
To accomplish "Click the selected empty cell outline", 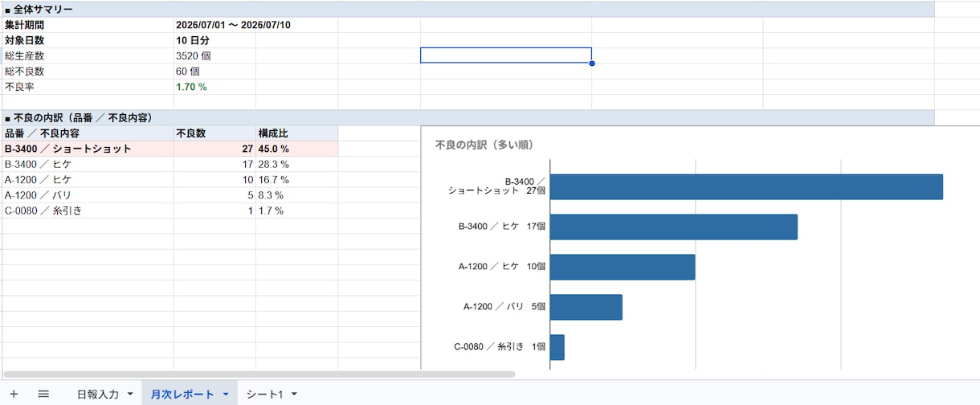I will pos(506,55).
